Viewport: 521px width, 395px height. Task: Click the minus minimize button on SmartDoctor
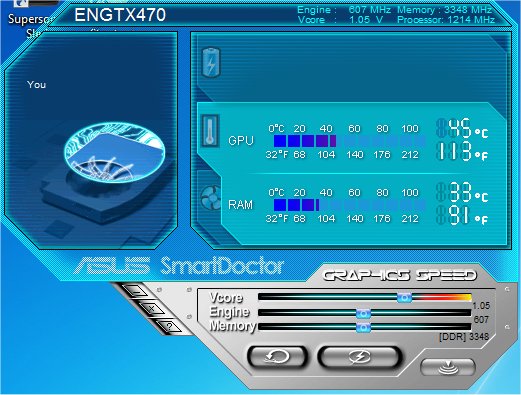[x=136, y=291]
